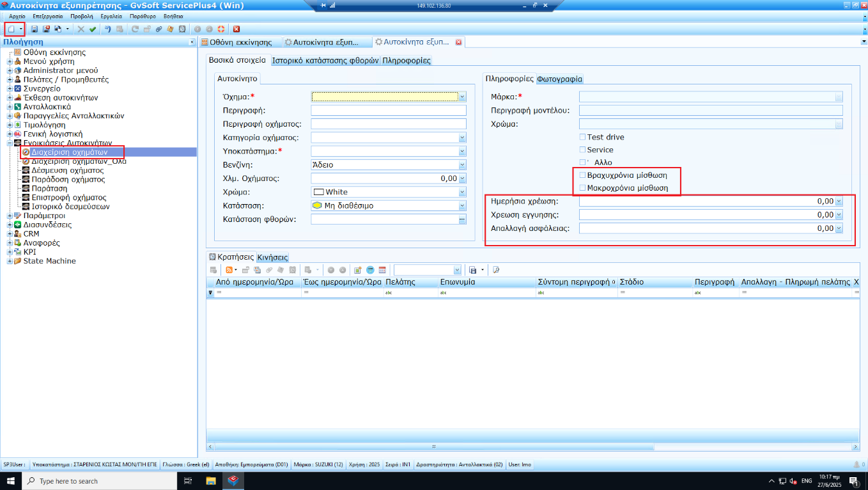Screen dimensions: 868x490
Task: Click the New record icon in toolbar
Action: pos(11,29)
